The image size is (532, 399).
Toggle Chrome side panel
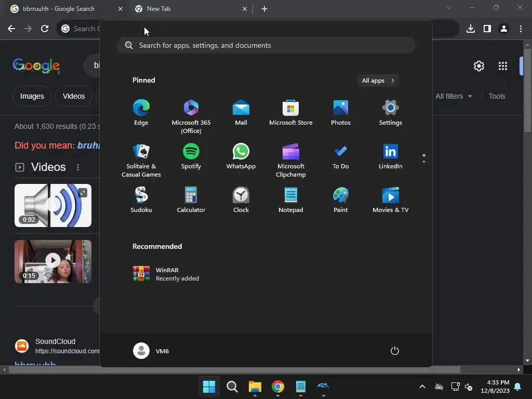pyautogui.click(x=487, y=29)
